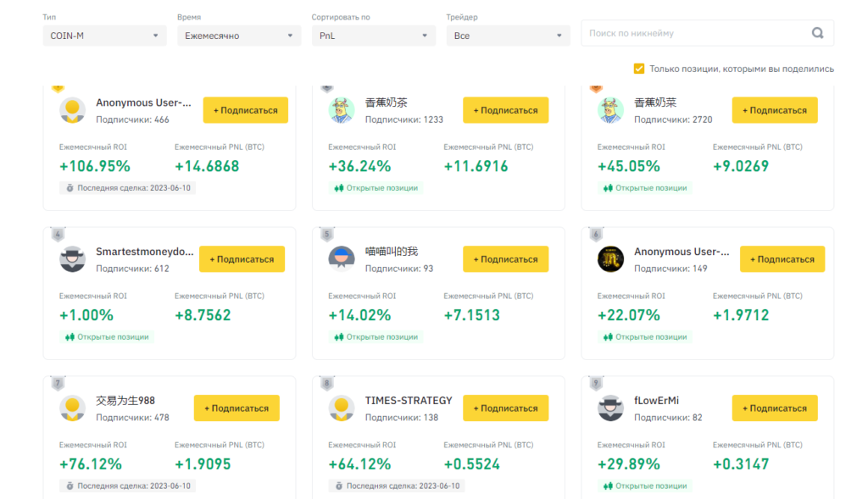Click the rank 1 medal badge
This screenshot has width=868, height=499.
58,86
